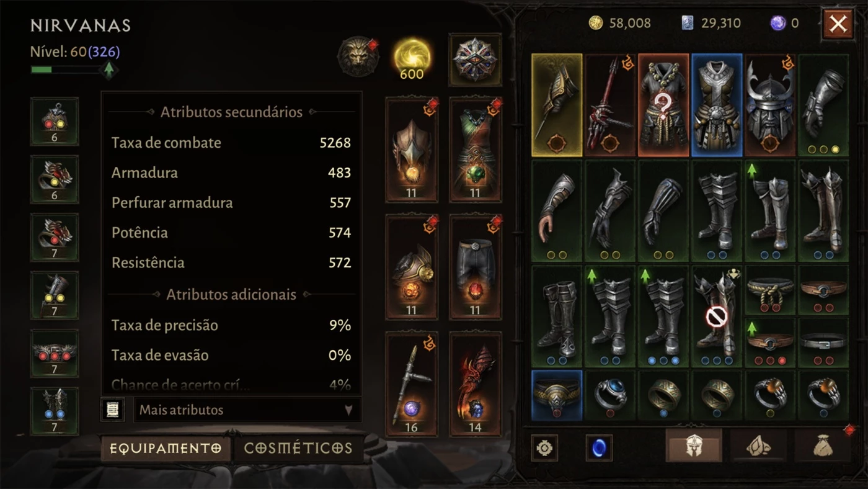The width and height of the screenshot is (868, 489).
Task: Click the green level-up arrow under Nível
Action: [x=109, y=70]
